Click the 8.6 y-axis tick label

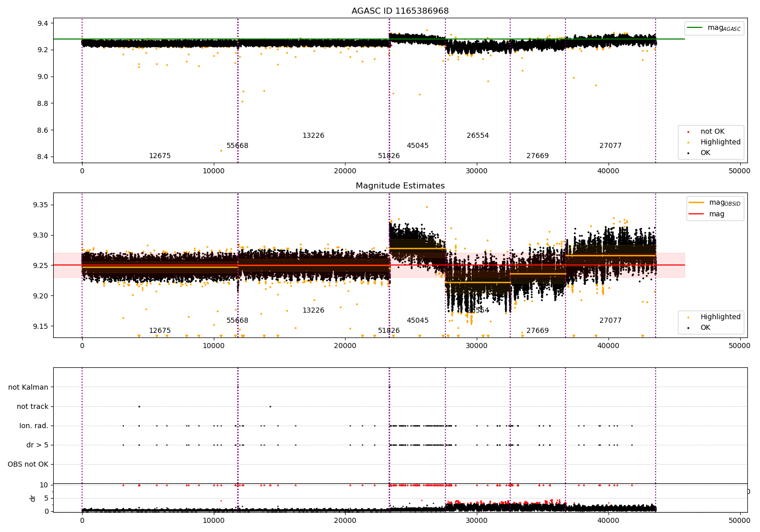click(43, 131)
